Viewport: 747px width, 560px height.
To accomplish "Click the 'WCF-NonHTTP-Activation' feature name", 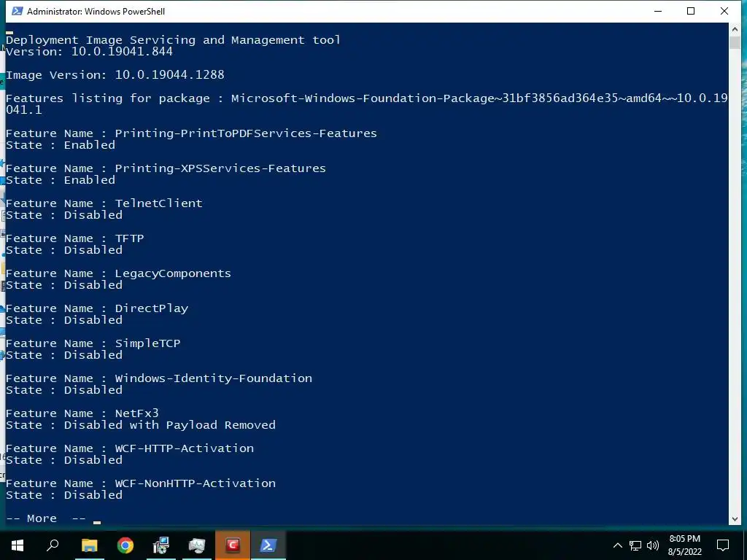I will point(196,483).
